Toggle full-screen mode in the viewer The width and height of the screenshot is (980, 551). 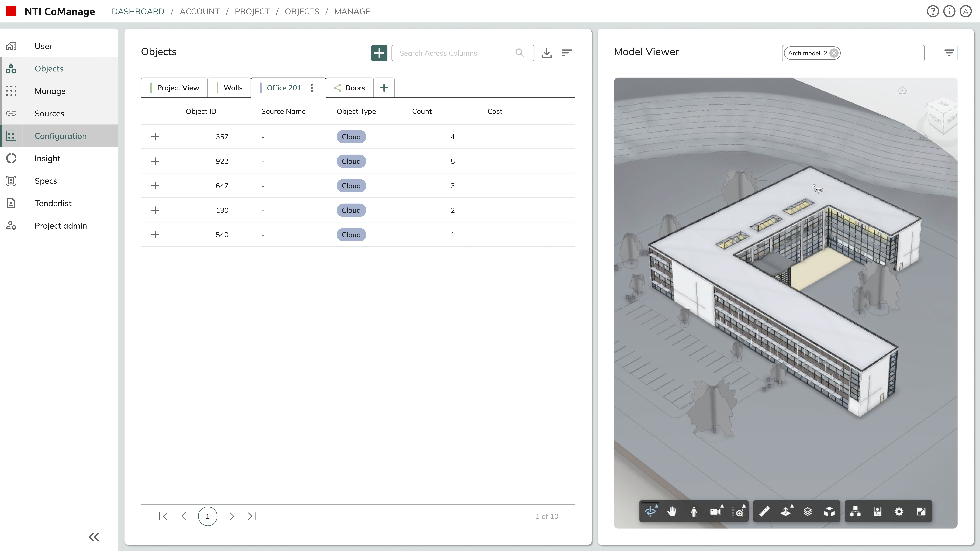click(x=921, y=511)
